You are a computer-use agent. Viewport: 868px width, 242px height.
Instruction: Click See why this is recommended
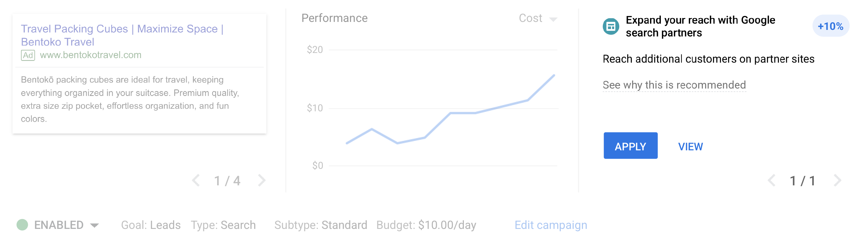tap(674, 85)
